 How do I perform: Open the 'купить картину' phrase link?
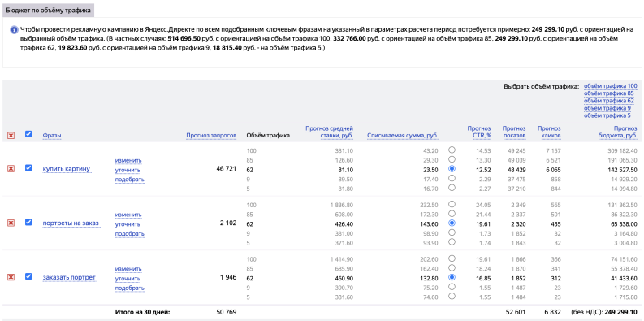(67, 169)
